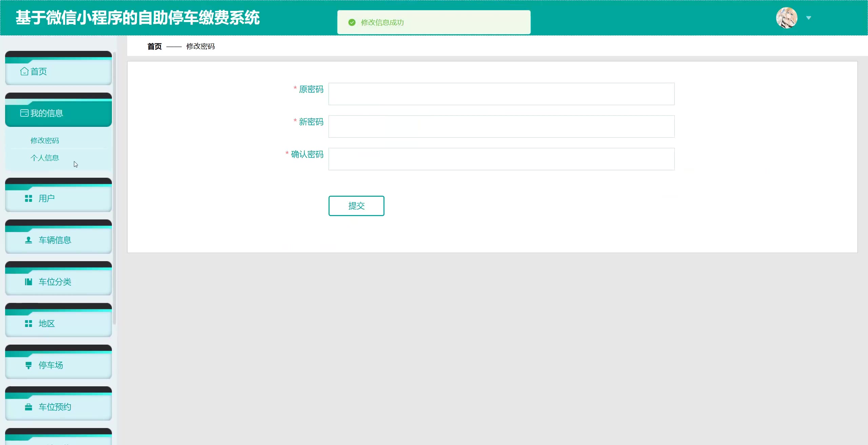
Task: Click the sign icon beside 停车场
Action: pyautogui.click(x=28, y=365)
